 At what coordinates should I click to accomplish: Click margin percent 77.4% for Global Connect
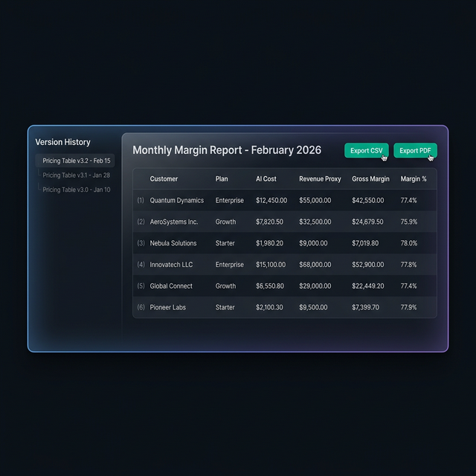[x=408, y=286]
